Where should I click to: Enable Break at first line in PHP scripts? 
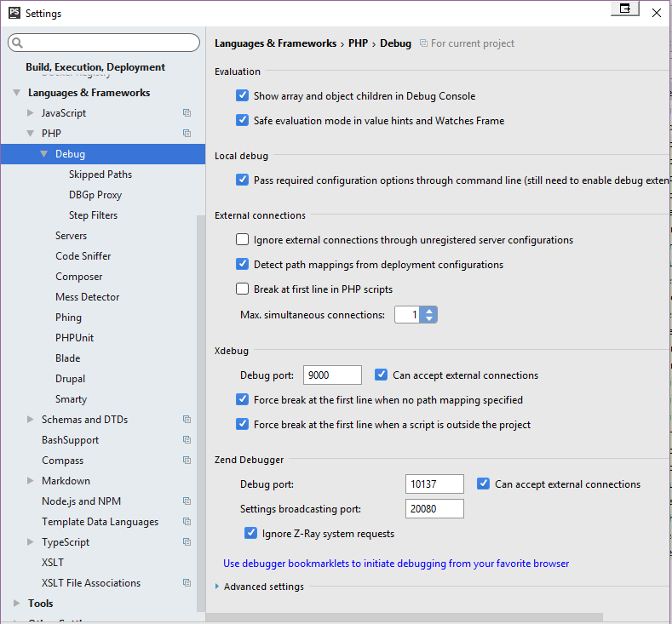click(243, 289)
